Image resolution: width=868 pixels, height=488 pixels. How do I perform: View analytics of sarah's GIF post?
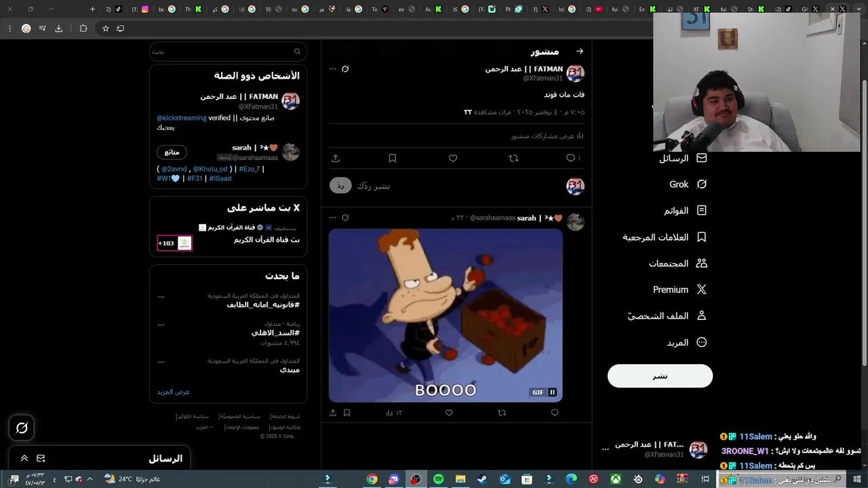click(x=394, y=412)
